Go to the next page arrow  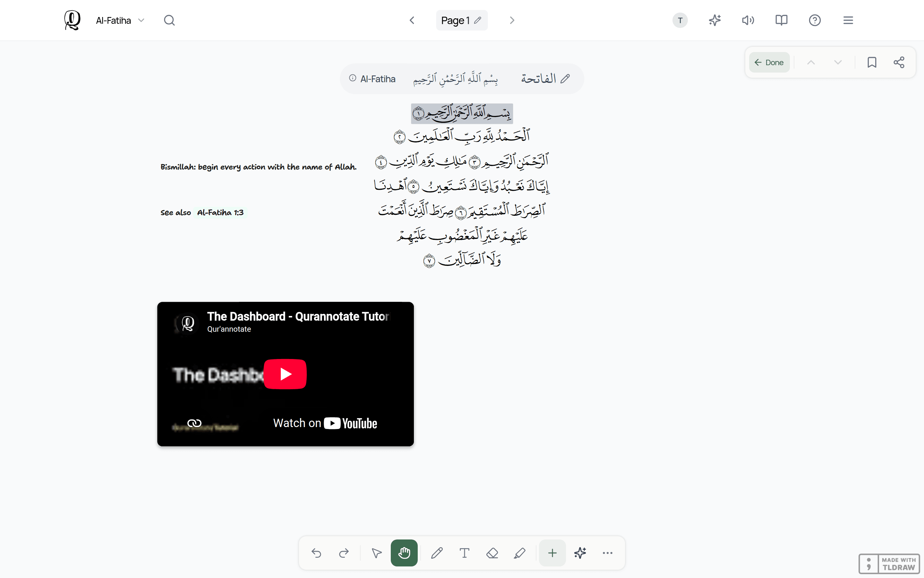512,20
